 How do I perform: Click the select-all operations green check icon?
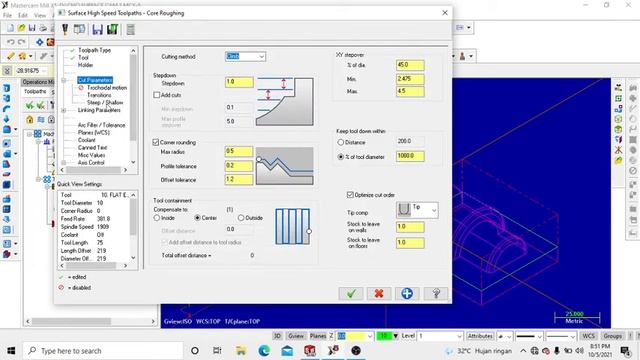[30, 105]
